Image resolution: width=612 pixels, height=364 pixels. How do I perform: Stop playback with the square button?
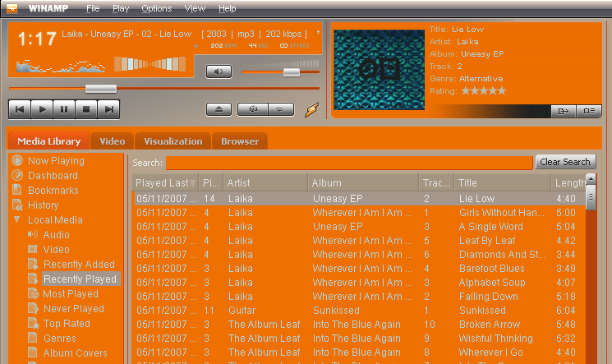(86, 109)
